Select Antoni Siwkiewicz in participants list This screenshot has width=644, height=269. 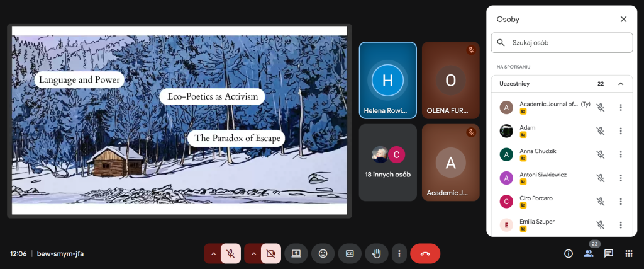click(x=562, y=178)
